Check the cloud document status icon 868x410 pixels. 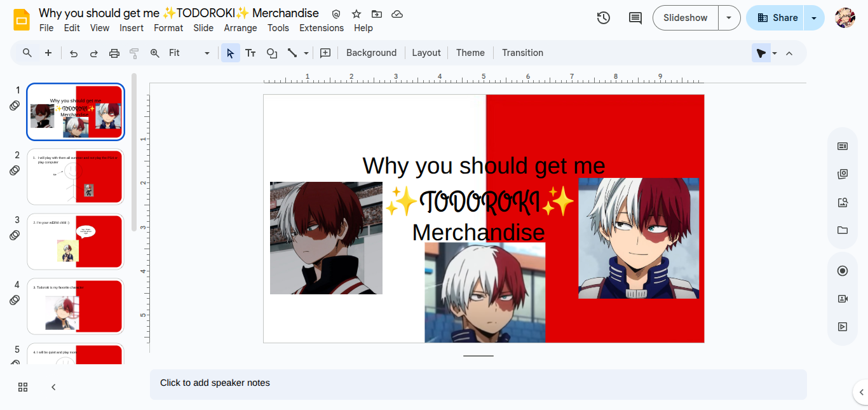pyautogui.click(x=397, y=14)
